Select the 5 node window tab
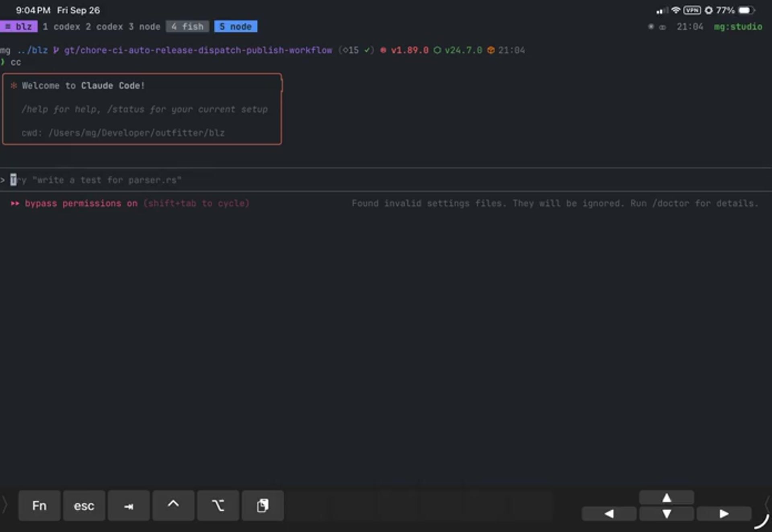Image resolution: width=772 pixels, height=532 pixels. 236,27
